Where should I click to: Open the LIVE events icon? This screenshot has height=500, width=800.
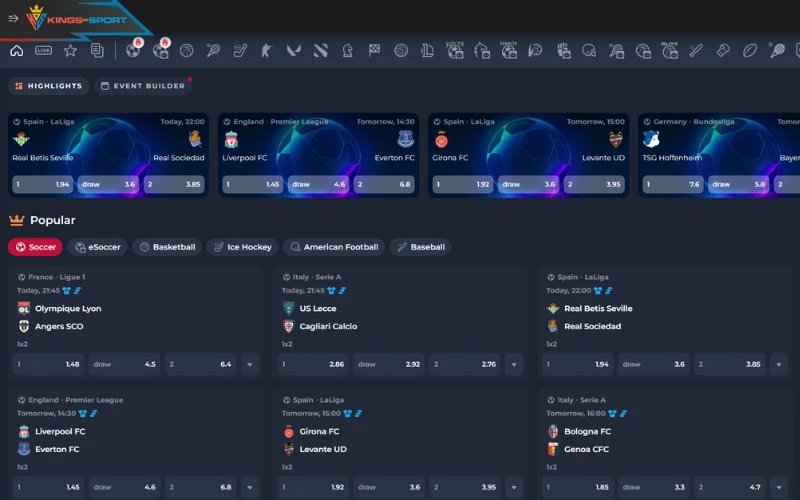(43, 51)
